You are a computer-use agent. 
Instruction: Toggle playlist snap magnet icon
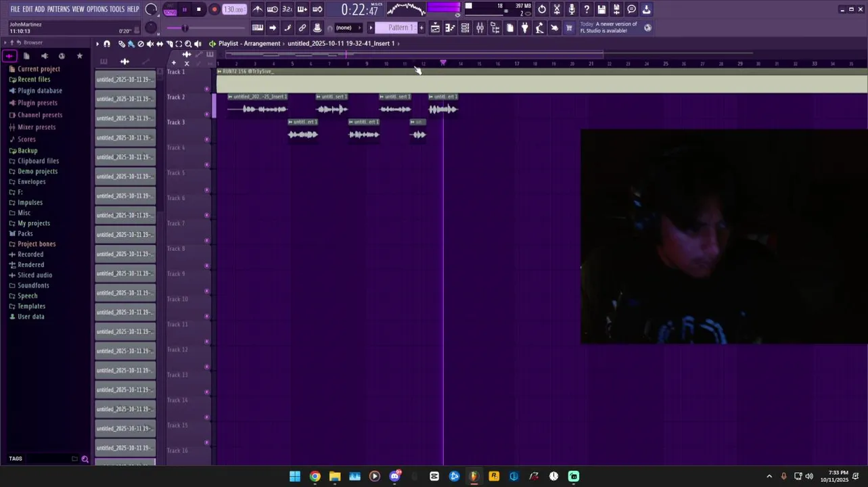click(107, 44)
